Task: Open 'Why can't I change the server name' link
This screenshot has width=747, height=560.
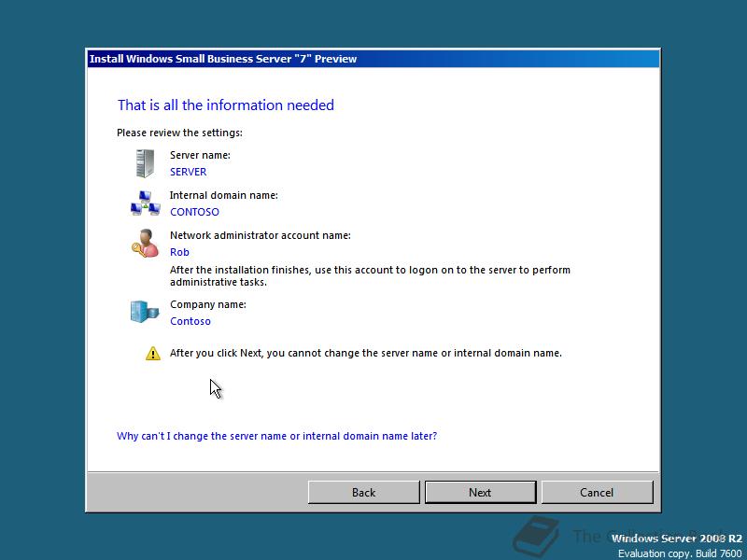Action: pyautogui.click(x=276, y=436)
